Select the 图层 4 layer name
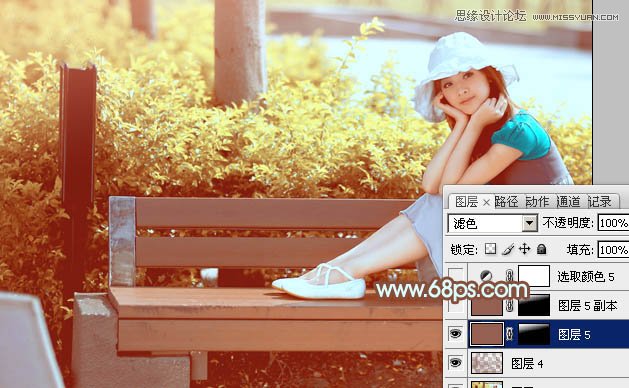This screenshot has width=629, height=388. tap(527, 364)
